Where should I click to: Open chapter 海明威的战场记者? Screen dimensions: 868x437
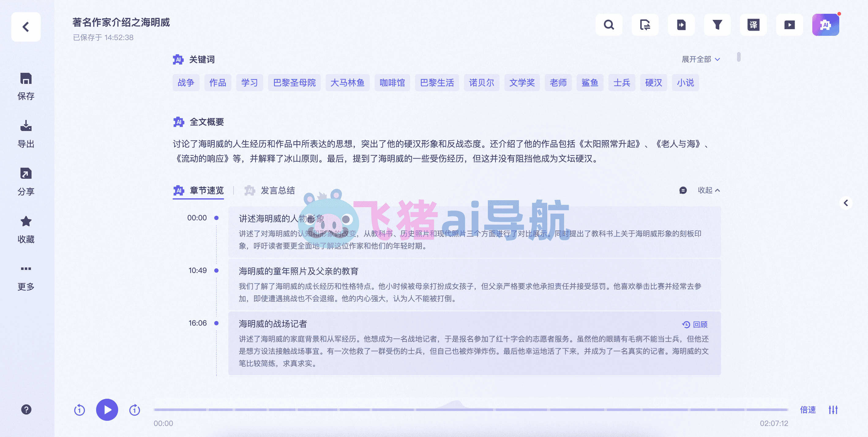(x=474, y=343)
